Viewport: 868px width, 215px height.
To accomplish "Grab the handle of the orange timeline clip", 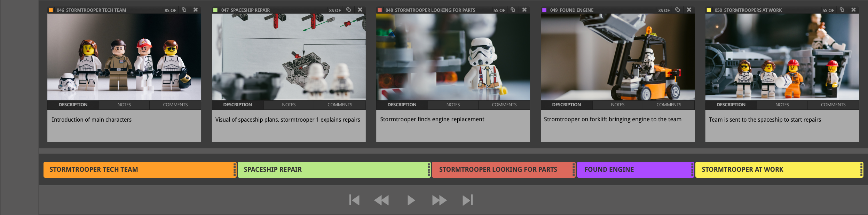I will click(235, 170).
